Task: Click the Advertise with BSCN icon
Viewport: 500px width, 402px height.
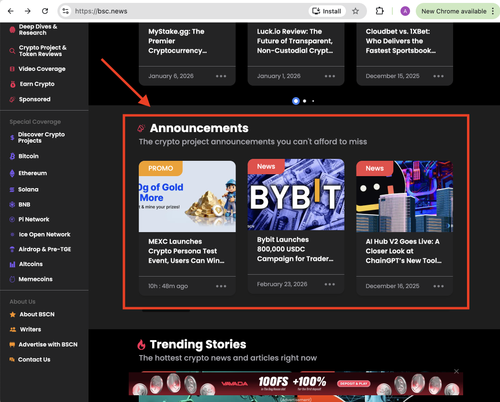Action: coord(12,345)
